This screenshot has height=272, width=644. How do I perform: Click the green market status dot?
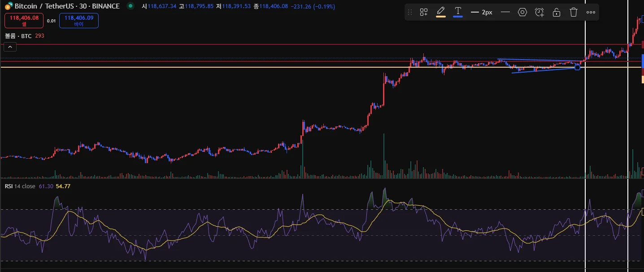tap(131, 6)
